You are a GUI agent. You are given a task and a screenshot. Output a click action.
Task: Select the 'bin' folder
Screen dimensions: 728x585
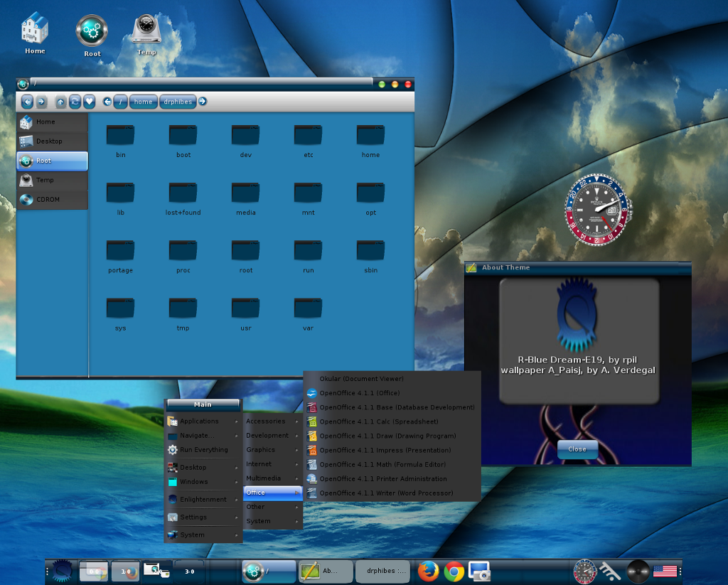click(x=120, y=140)
